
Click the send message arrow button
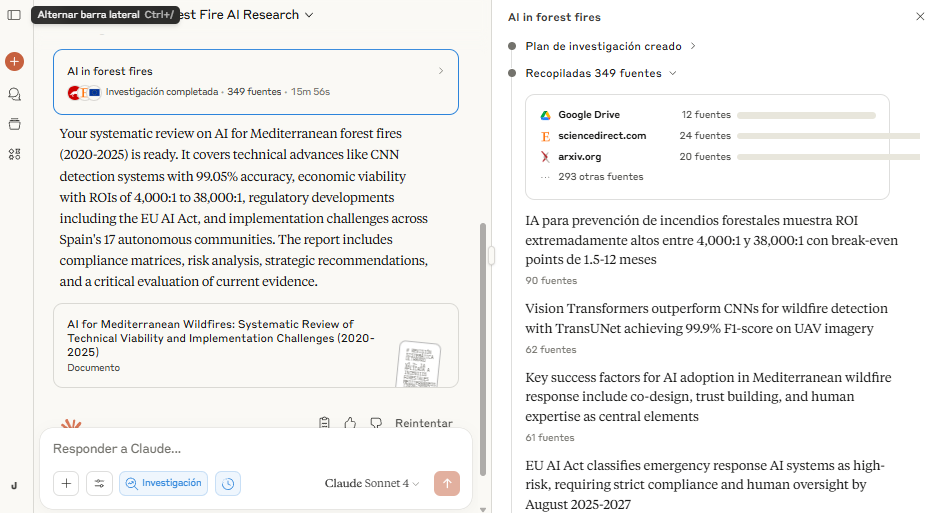pos(447,483)
